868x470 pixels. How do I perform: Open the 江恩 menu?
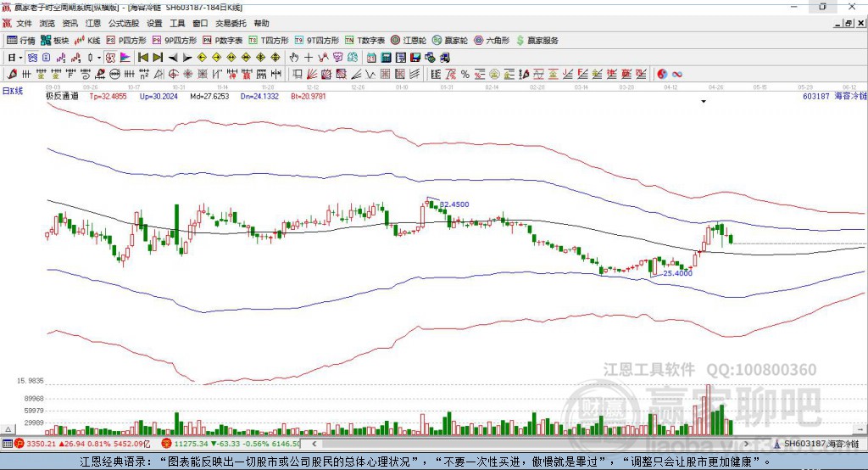pos(93,23)
